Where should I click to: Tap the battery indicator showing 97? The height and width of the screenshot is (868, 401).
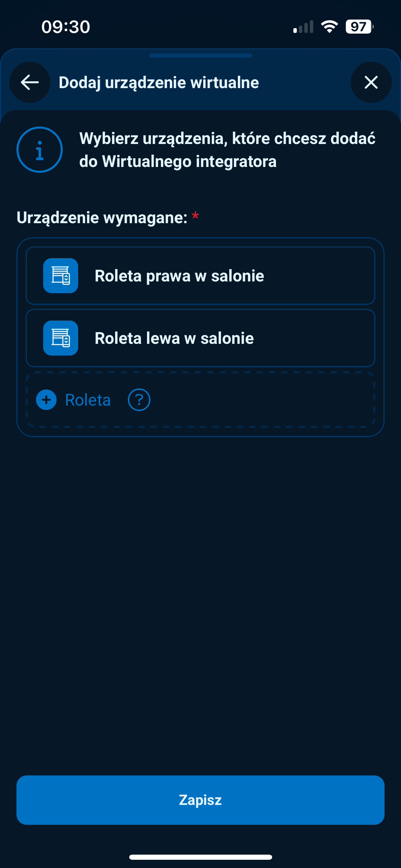(359, 27)
